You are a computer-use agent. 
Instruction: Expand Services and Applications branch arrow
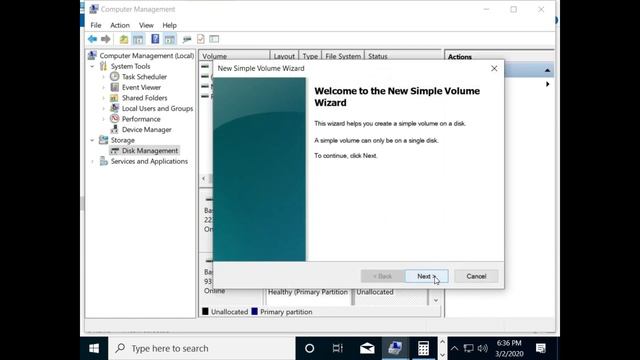click(92, 162)
